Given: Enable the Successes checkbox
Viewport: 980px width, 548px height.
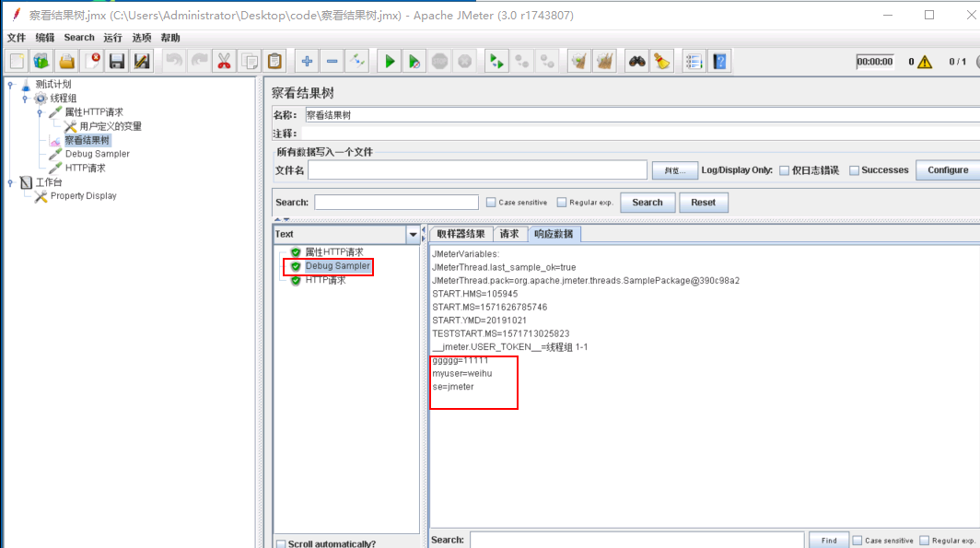Looking at the screenshot, I should click(854, 170).
